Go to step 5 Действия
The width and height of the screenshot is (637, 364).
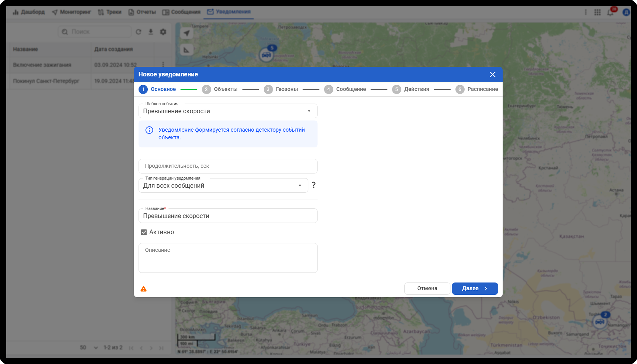click(x=411, y=89)
